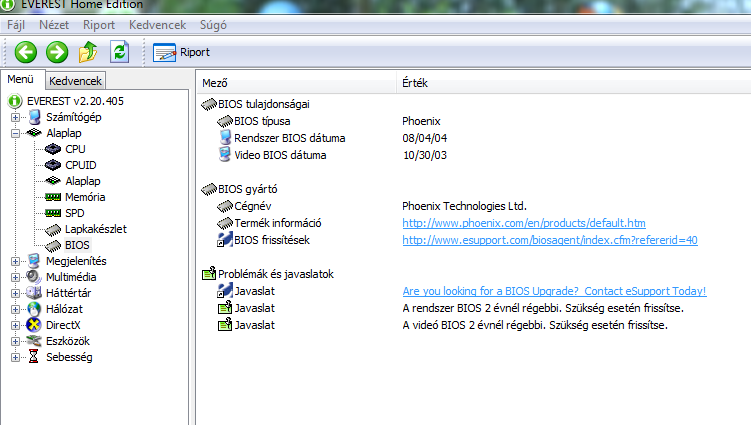The height and width of the screenshot is (425, 751).
Task: Select the videó BIOS régebbi suggestion text
Action: pos(535,325)
